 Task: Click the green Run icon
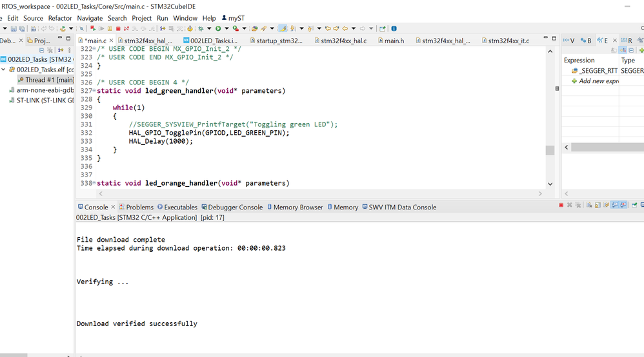218,29
